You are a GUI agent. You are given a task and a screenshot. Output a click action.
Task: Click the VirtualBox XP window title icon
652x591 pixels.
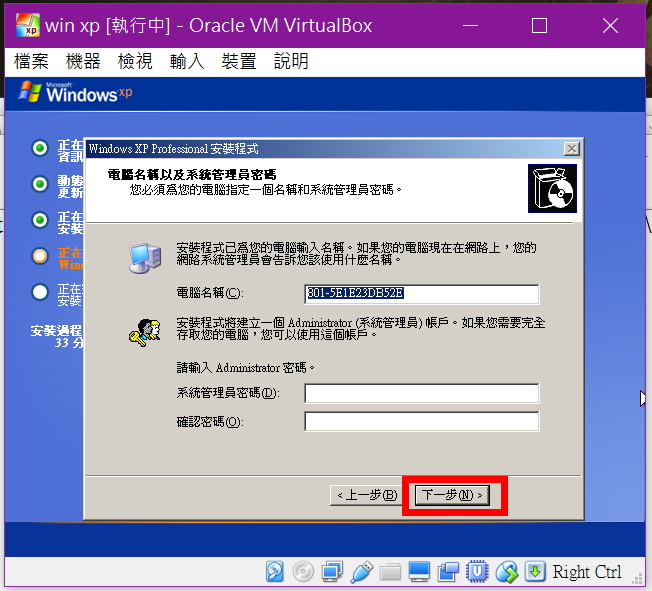pyautogui.click(x=28, y=25)
